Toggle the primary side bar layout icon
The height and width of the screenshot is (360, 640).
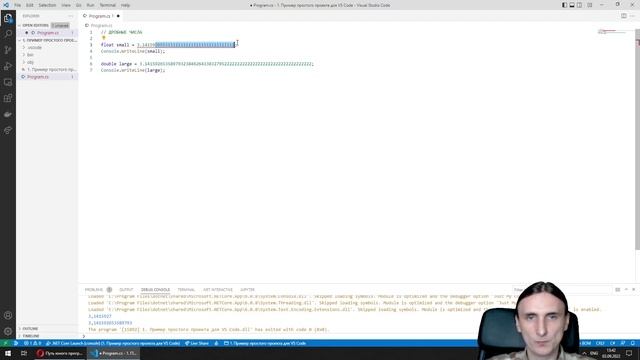[564, 5]
